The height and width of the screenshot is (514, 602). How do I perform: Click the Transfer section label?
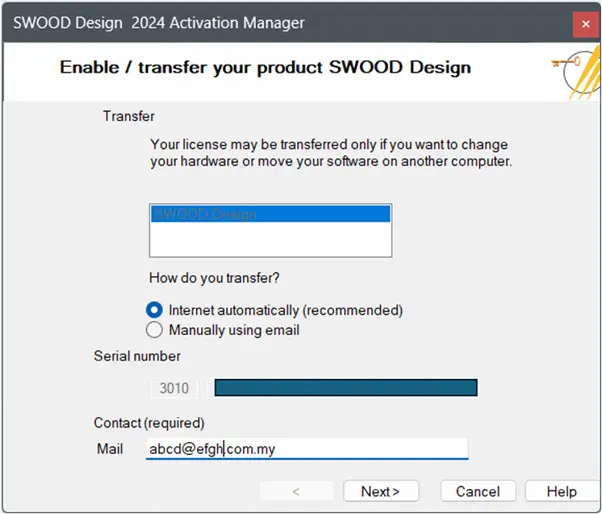(x=129, y=116)
